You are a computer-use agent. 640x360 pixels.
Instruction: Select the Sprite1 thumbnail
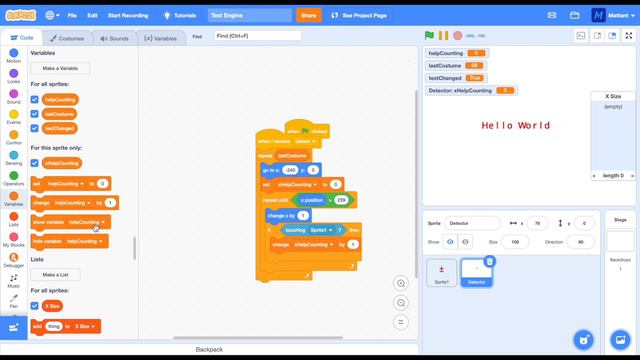[442, 273]
